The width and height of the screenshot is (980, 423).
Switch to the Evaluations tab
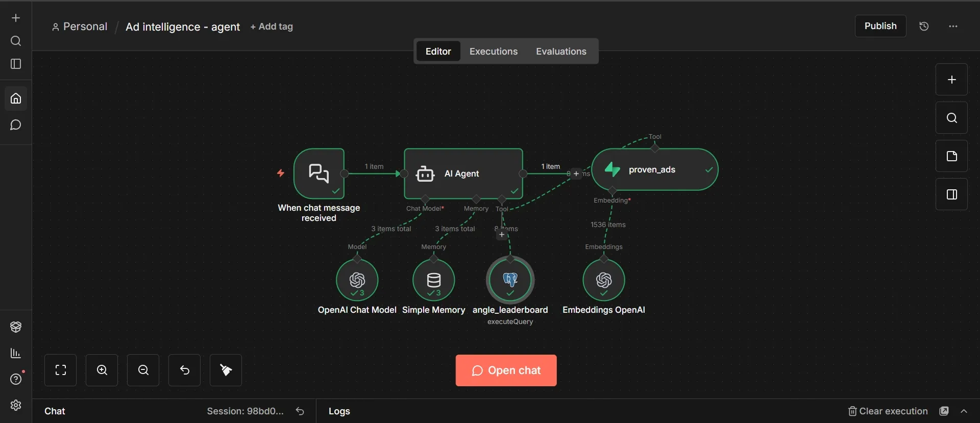[x=561, y=51]
